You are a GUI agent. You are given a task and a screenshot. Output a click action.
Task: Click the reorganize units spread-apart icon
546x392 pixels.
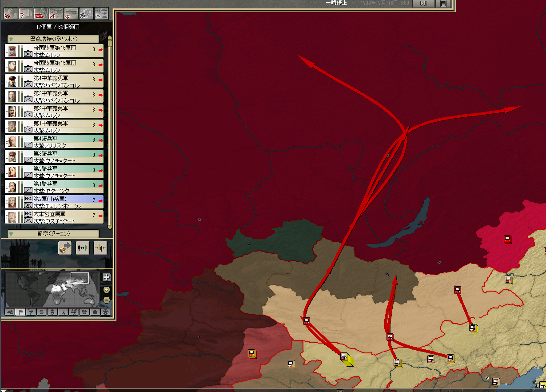pyautogui.click(x=83, y=248)
